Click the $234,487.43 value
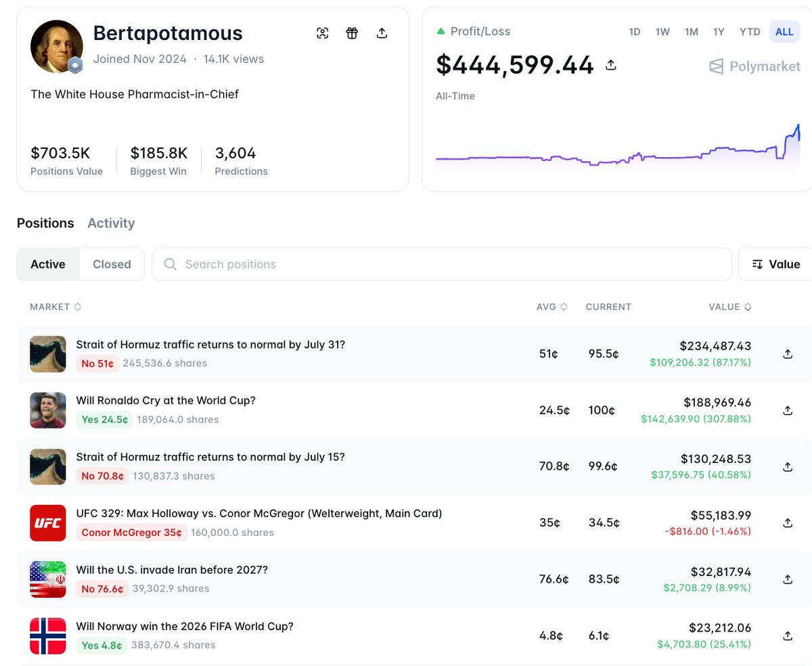812x666 pixels. point(715,346)
